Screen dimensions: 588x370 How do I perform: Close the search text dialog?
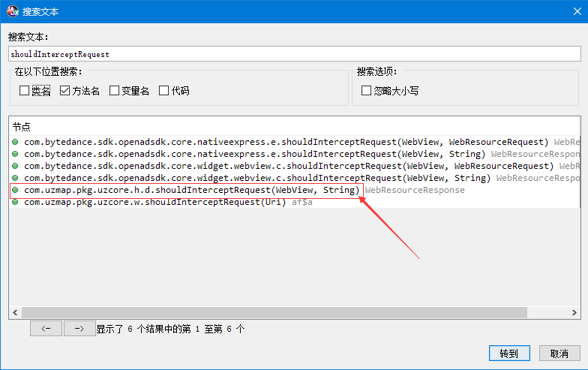[569, 11]
